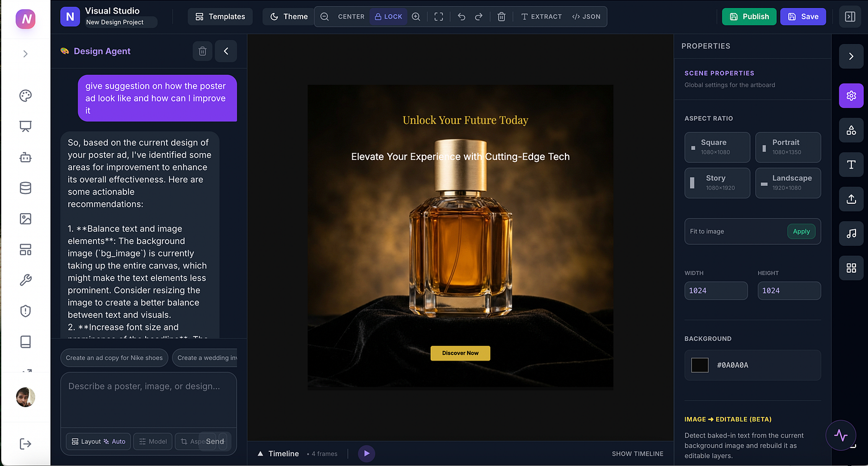Image resolution: width=868 pixels, height=466 pixels.
Task: Open the book docs sidebar icon
Action: [x=25, y=341]
